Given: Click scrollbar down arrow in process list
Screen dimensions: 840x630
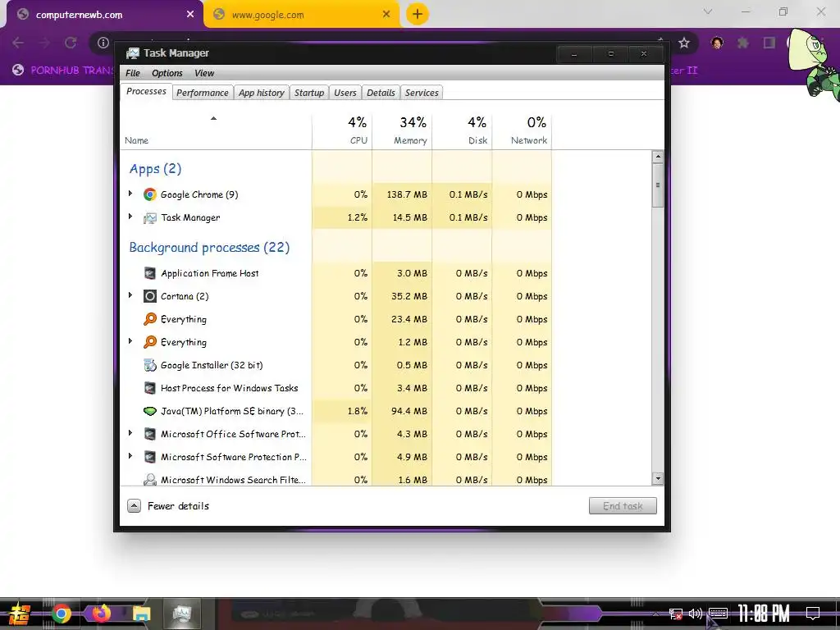Looking at the screenshot, I should tap(658, 478).
